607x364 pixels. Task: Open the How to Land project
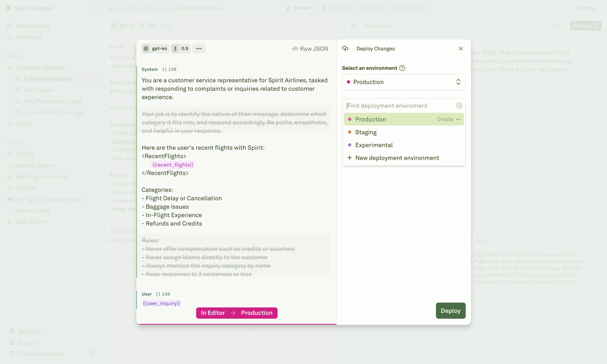click(33, 211)
